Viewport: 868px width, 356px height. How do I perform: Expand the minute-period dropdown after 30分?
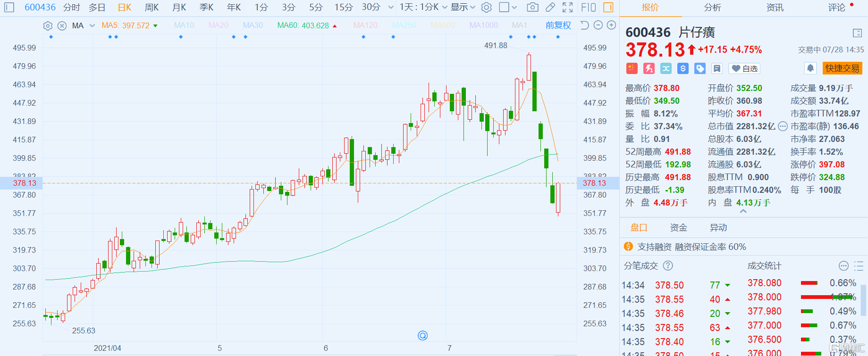coord(391,8)
